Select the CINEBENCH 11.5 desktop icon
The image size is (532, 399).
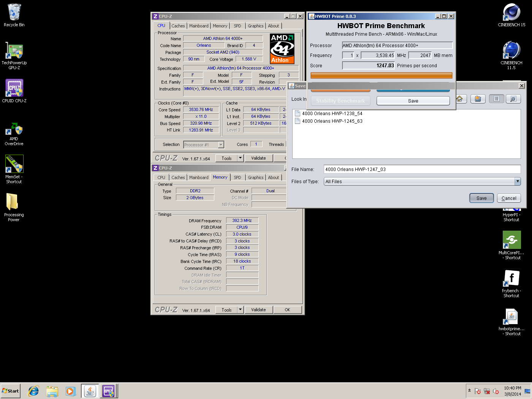511,55
